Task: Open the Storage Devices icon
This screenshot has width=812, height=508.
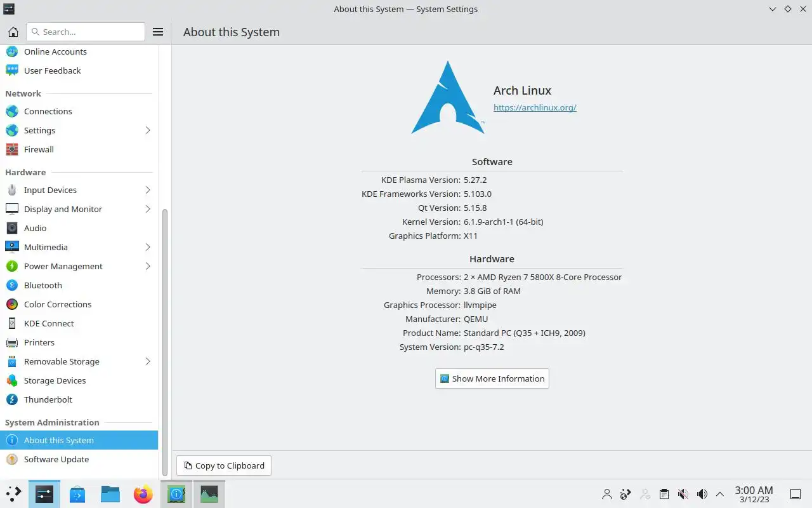Action: (12, 380)
